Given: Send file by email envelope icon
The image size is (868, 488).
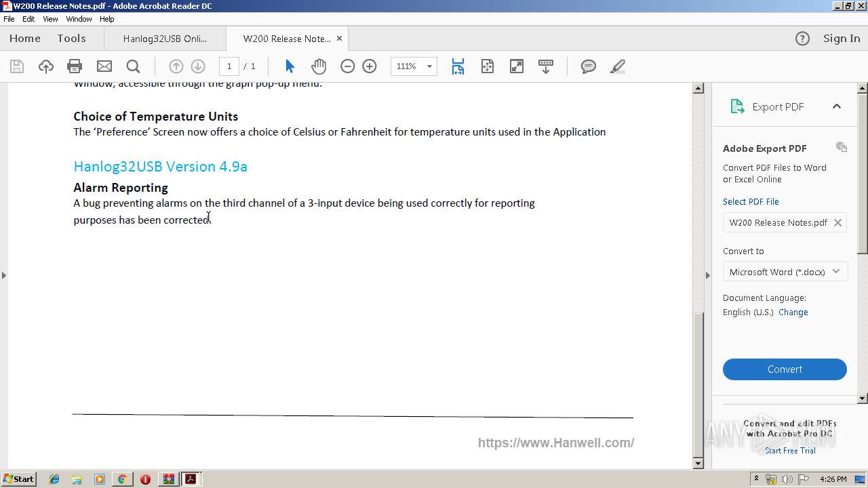Looking at the screenshot, I should pyautogui.click(x=104, y=66).
